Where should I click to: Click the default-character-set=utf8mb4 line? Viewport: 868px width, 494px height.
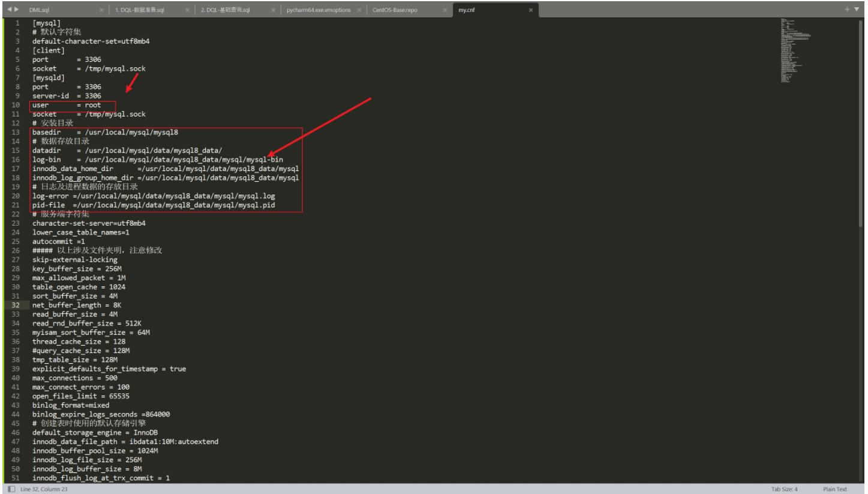coord(91,41)
